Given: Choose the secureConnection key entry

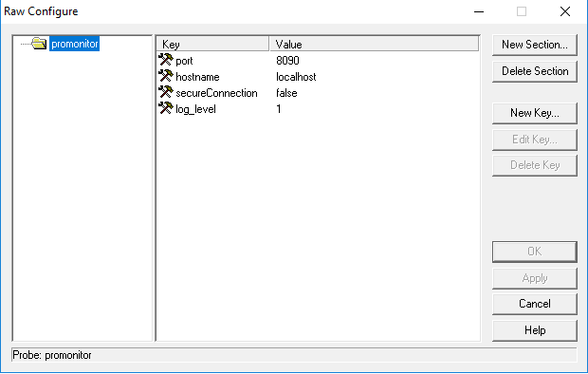Looking at the screenshot, I should [x=216, y=93].
